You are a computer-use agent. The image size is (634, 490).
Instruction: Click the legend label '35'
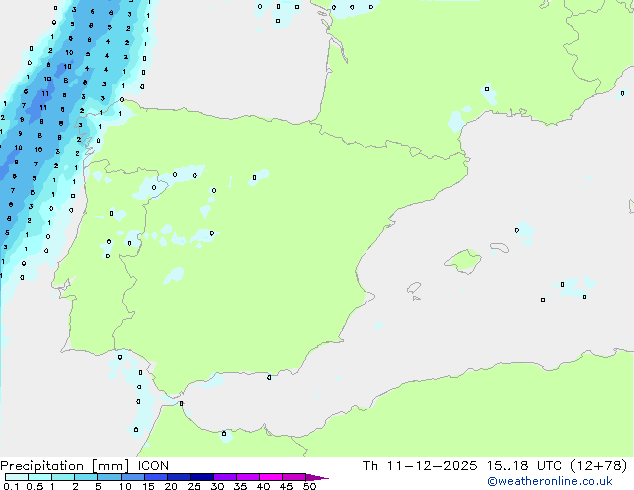point(240,486)
